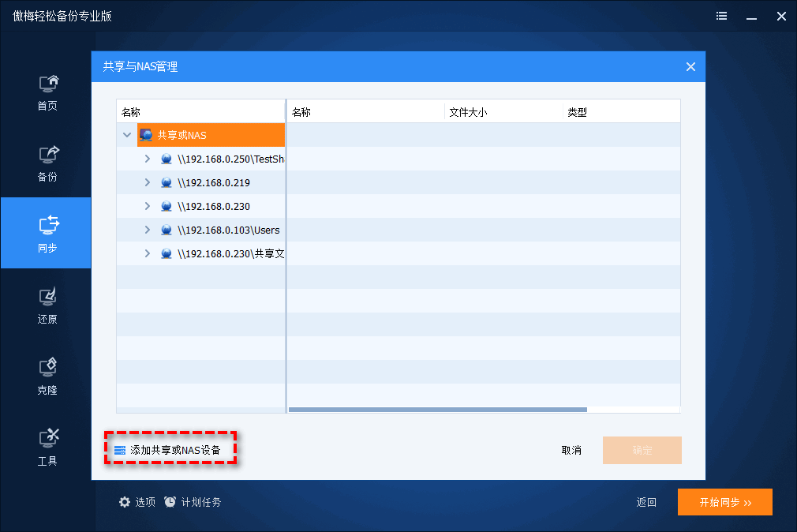
Task: Expand the \\192.168.0.219 network device
Action: pyautogui.click(x=146, y=182)
